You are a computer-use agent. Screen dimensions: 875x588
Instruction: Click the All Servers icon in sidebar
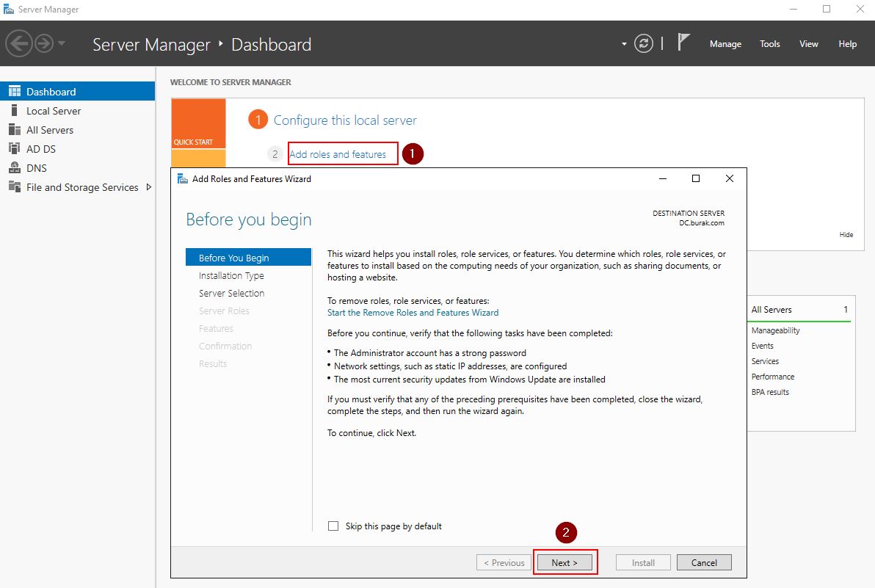click(x=15, y=129)
